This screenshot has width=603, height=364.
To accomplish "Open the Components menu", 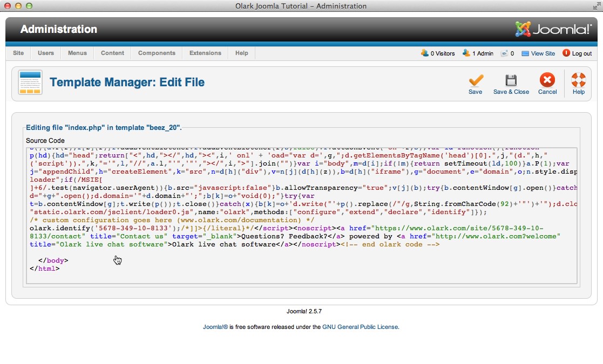I will (157, 53).
